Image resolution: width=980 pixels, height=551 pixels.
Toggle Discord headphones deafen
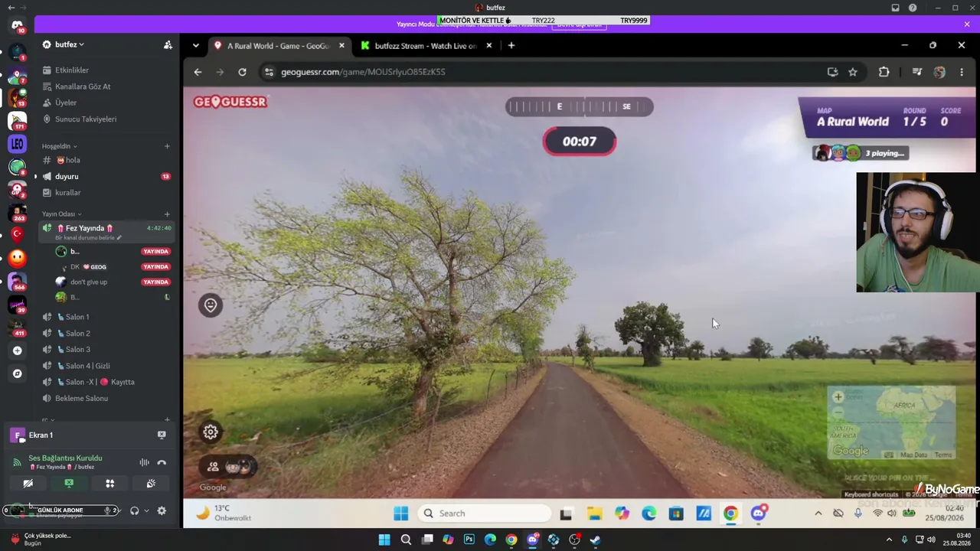pyautogui.click(x=135, y=510)
